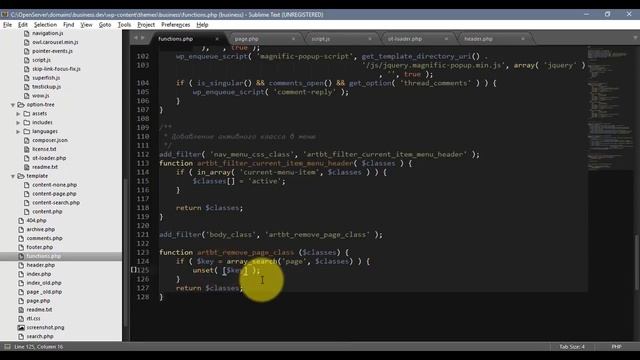Open the File menu
The width and height of the screenshot is (640, 360).
coord(8,25)
